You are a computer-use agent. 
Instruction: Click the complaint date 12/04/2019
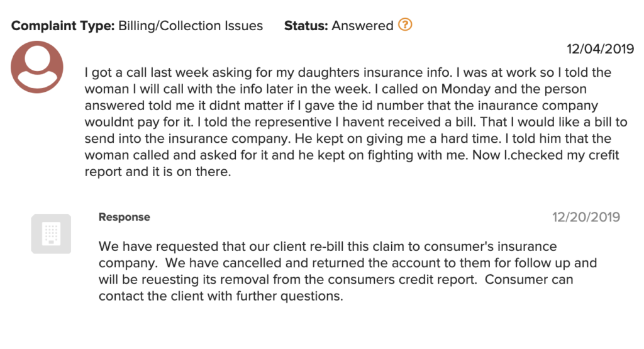[600, 49]
